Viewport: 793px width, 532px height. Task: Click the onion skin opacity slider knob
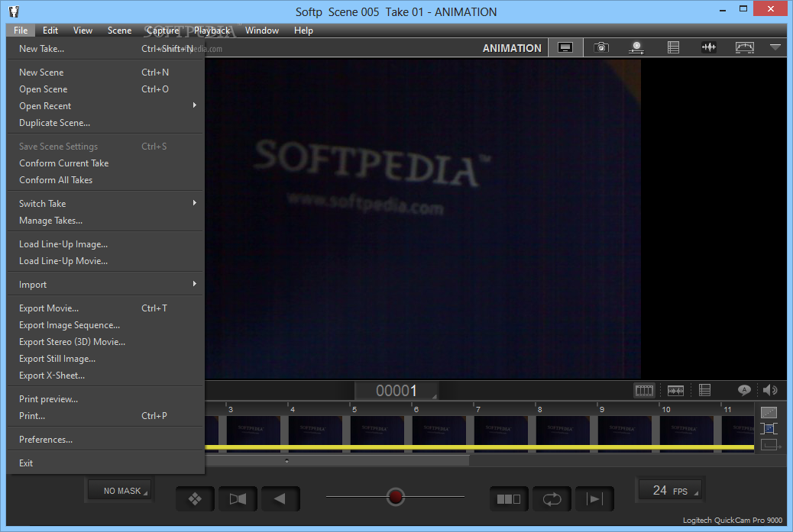(x=396, y=497)
